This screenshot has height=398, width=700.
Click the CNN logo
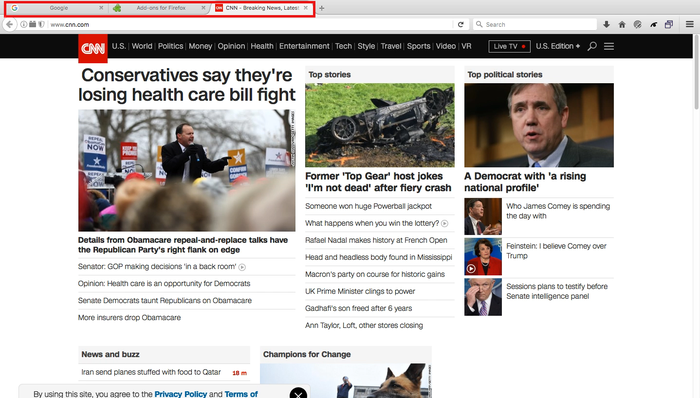tap(93, 48)
